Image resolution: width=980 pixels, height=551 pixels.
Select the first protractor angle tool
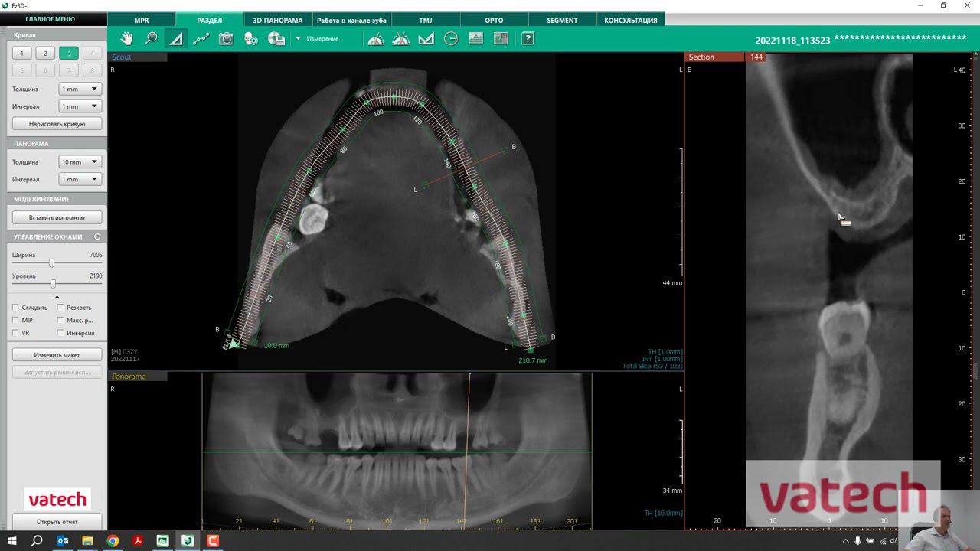click(376, 39)
